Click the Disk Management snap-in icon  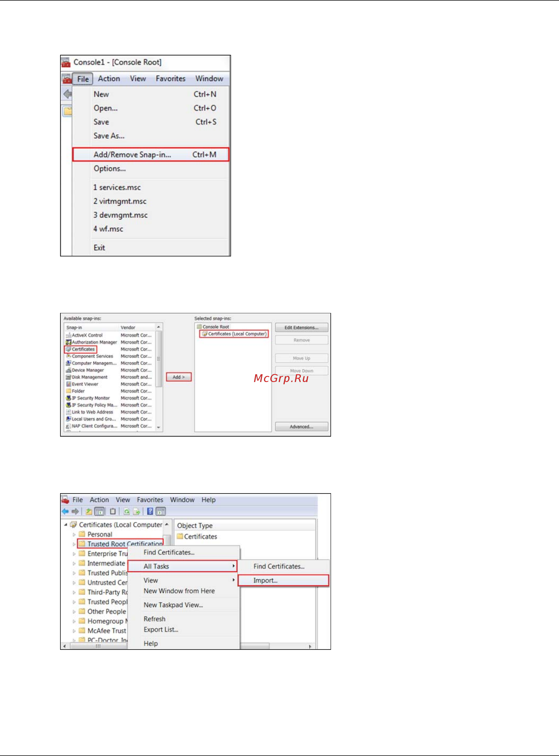68,377
